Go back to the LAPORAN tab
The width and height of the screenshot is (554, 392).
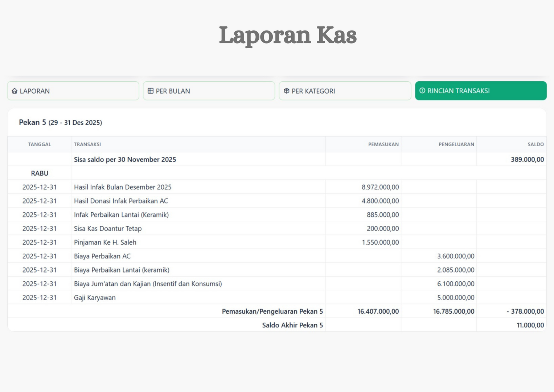click(73, 91)
